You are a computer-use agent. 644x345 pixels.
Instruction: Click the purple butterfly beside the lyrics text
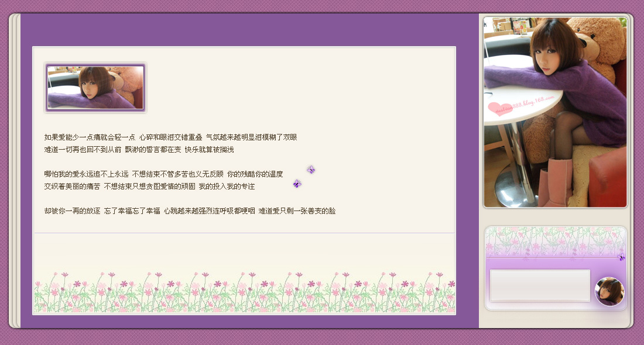[x=311, y=170]
